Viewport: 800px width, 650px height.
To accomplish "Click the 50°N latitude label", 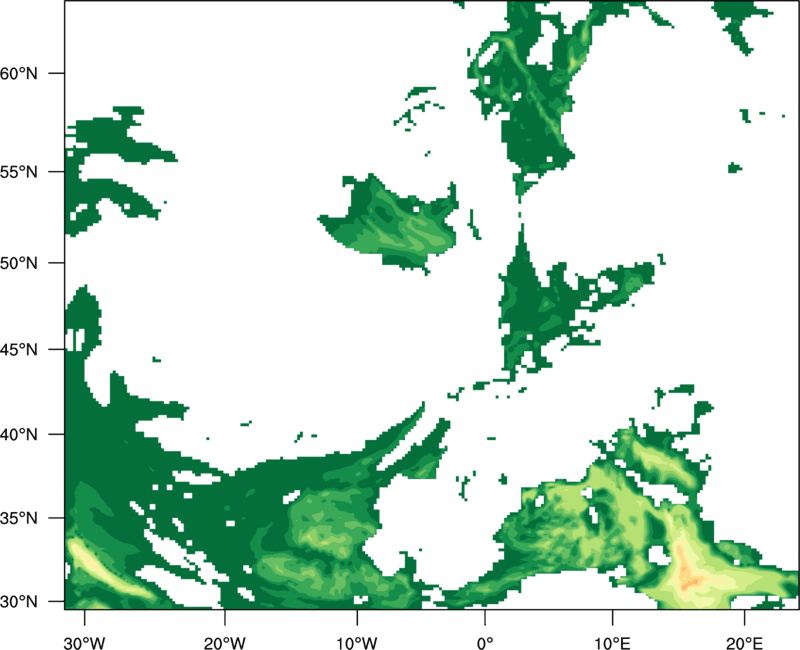I will 19,263.
